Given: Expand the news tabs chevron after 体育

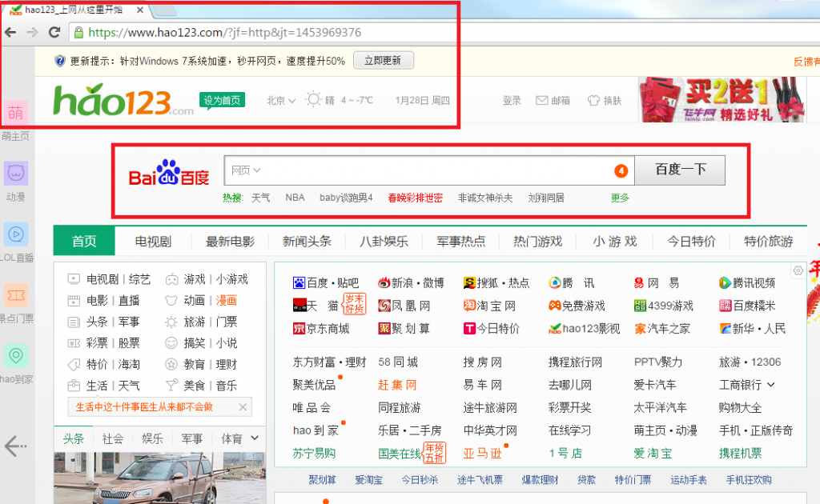Looking at the screenshot, I should pyautogui.click(x=255, y=438).
